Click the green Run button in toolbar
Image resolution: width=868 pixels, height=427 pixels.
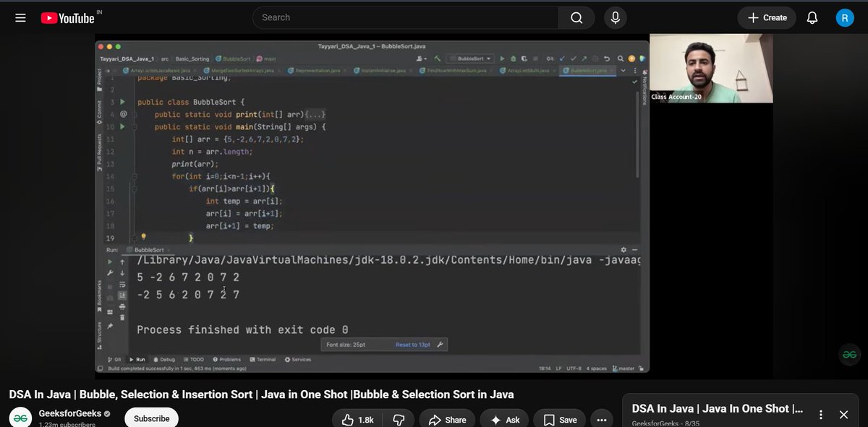click(x=502, y=59)
